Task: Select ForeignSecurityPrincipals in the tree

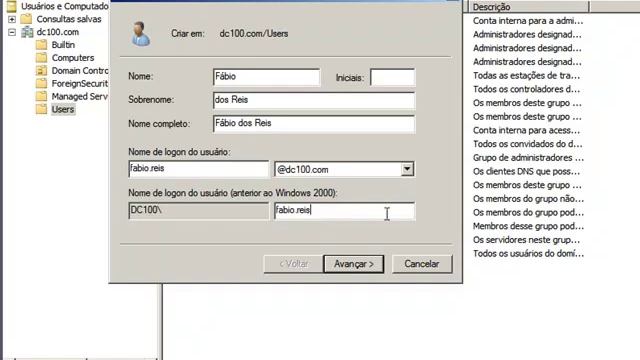Action: [x=80, y=84]
